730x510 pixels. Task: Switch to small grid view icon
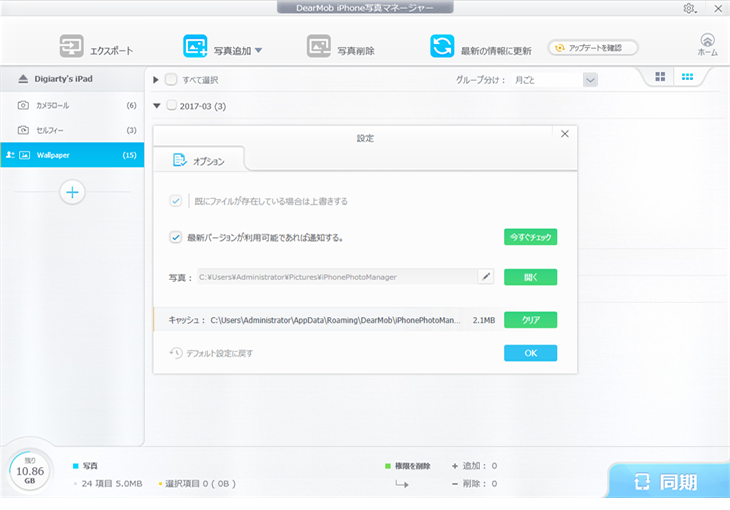click(687, 77)
